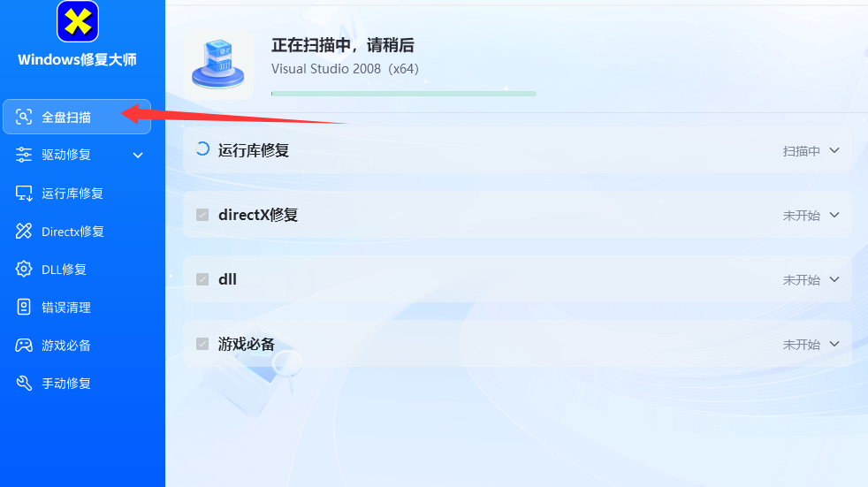Click the 正在扫描中，请稍后 heading
Screen dimensions: 868x487
343,45
